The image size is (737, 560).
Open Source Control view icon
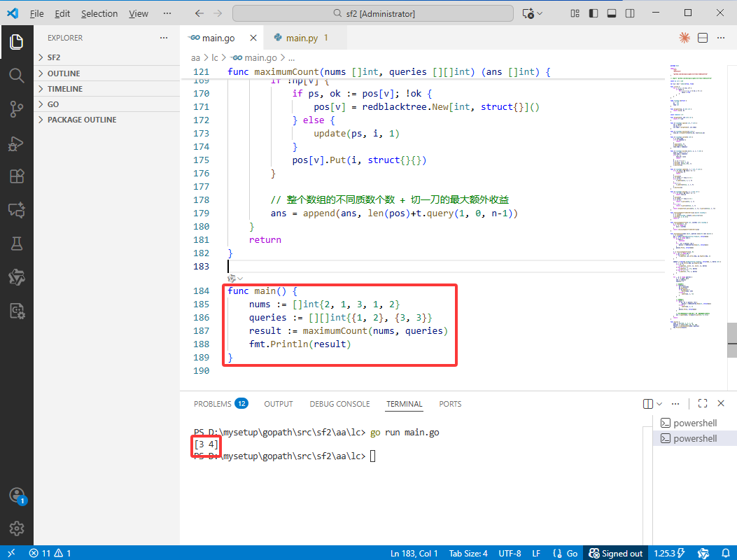point(17,109)
